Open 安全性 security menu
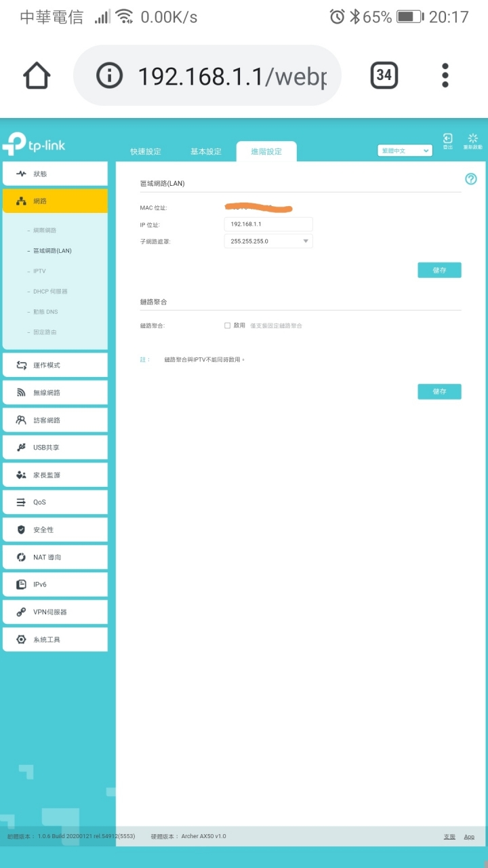This screenshot has height=868, width=488. (x=55, y=530)
